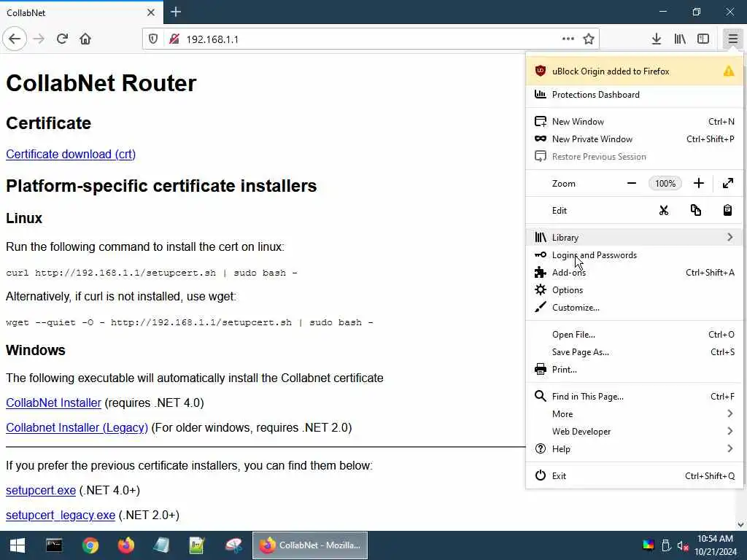Close the hamburger menu button

click(x=732, y=39)
